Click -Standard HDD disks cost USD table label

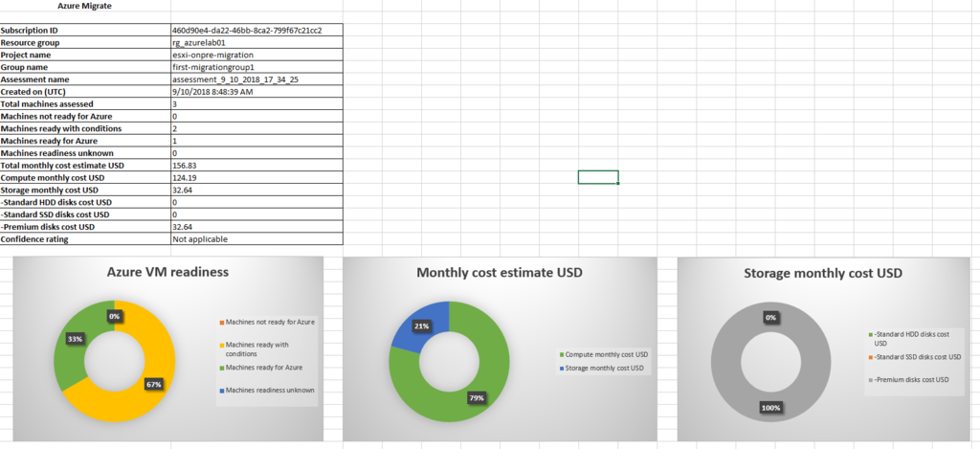[x=85, y=203]
